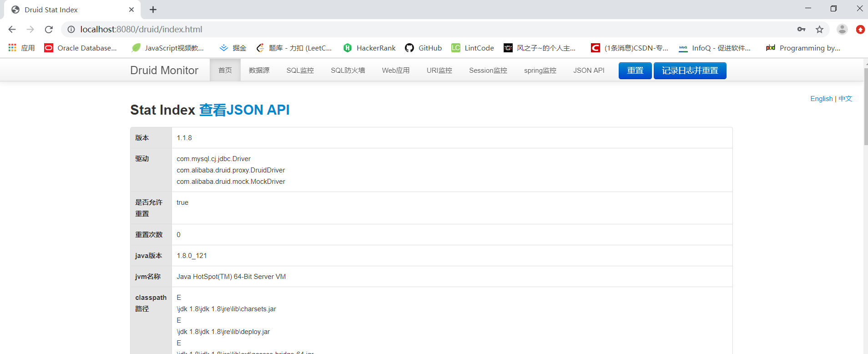Open the 风之子 personal page bookmark

point(540,48)
